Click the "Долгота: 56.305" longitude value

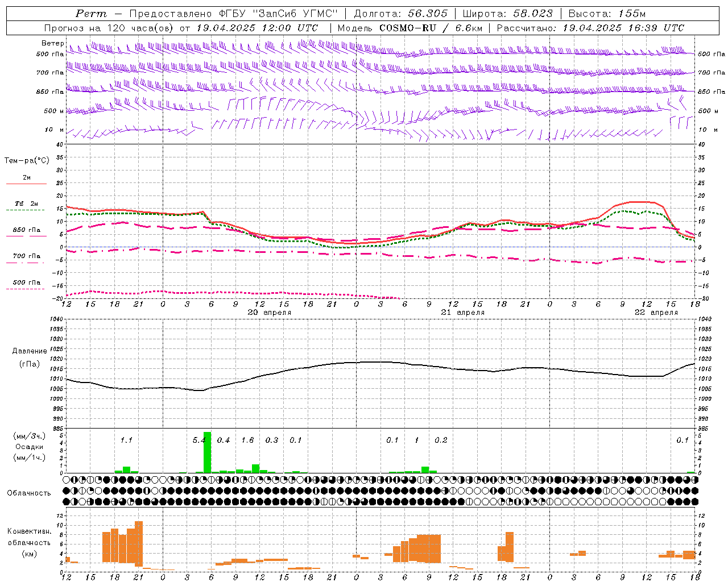coord(400,14)
